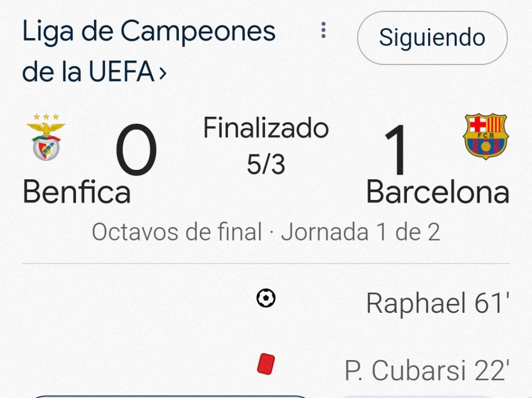The image size is (532, 398).
Task: Open Octavos de final round info
Action: 177,232
